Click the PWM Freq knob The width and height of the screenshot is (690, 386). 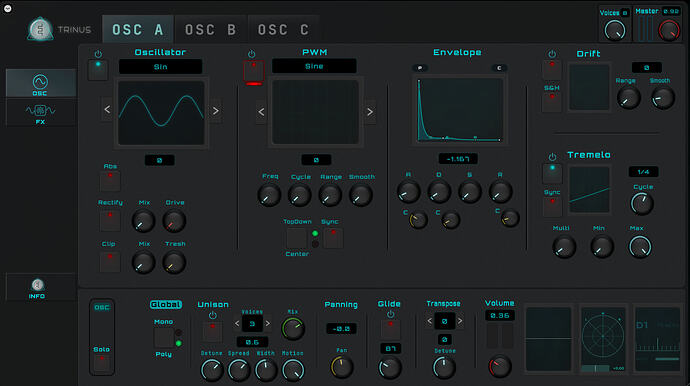point(269,195)
